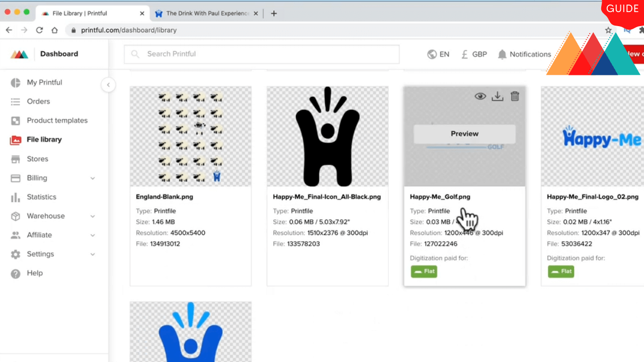Image resolution: width=644 pixels, height=362 pixels.
Task: Click file number 127022246
Action: (x=441, y=244)
